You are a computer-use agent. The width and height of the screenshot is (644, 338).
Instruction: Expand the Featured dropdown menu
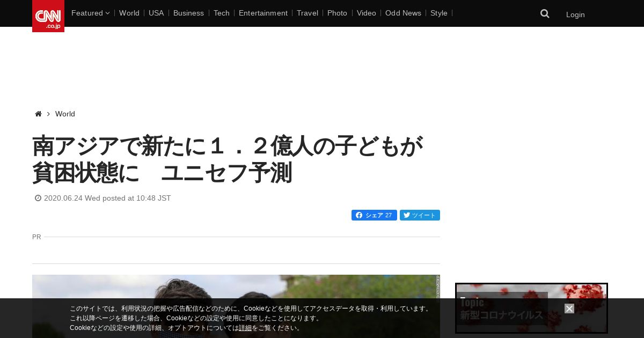click(90, 13)
